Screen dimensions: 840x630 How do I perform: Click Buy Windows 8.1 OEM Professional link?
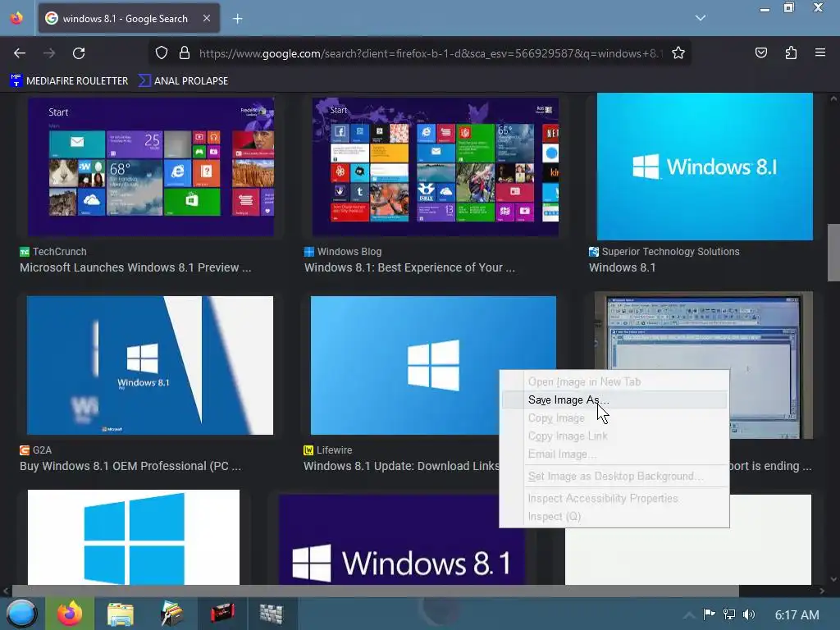[x=130, y=466]
